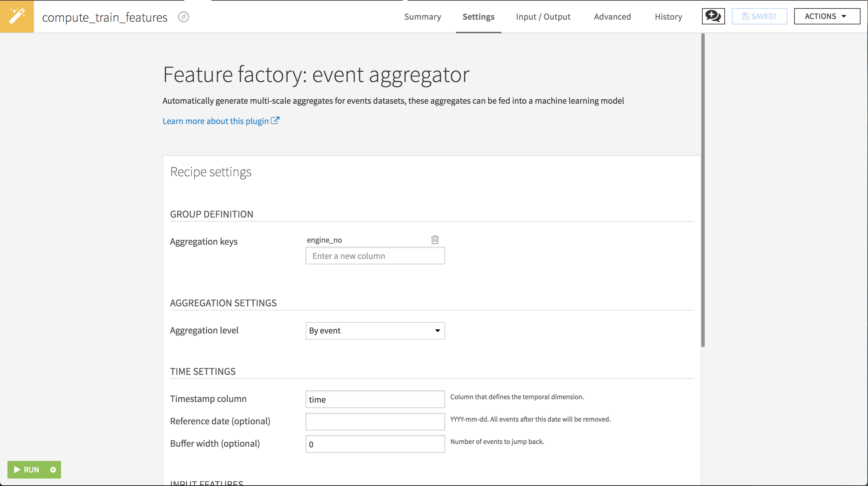Click the Recipe settings title
This screenshot has width=868, height=486.
pos(211,172)
